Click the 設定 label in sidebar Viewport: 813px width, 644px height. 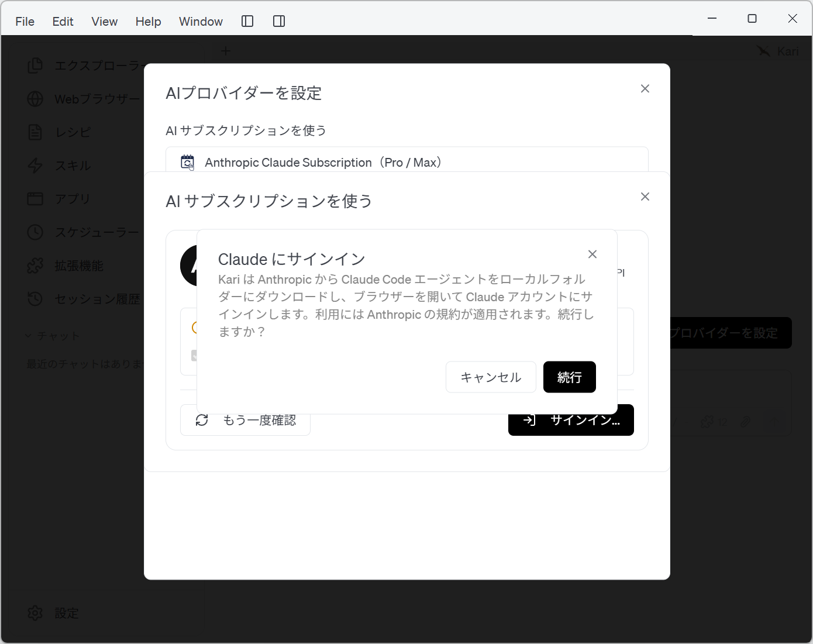[x=67, y=613]
